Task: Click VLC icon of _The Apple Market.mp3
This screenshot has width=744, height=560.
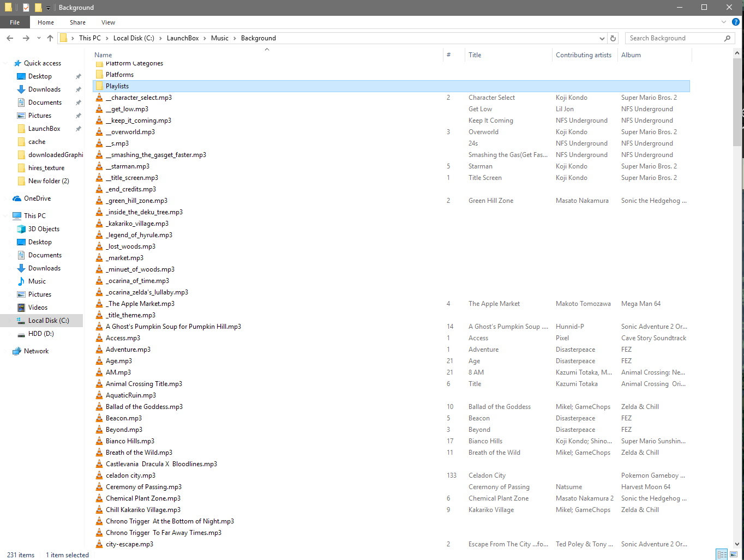Action: point(99,304)
